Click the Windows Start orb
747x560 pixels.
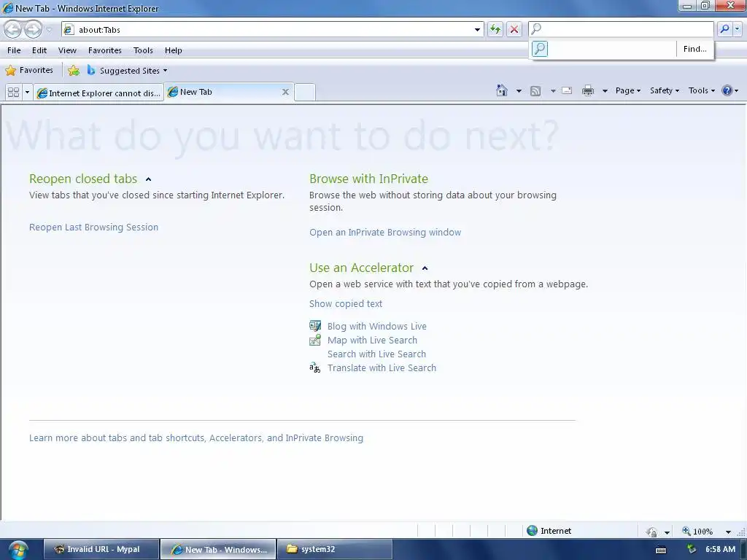18,550
